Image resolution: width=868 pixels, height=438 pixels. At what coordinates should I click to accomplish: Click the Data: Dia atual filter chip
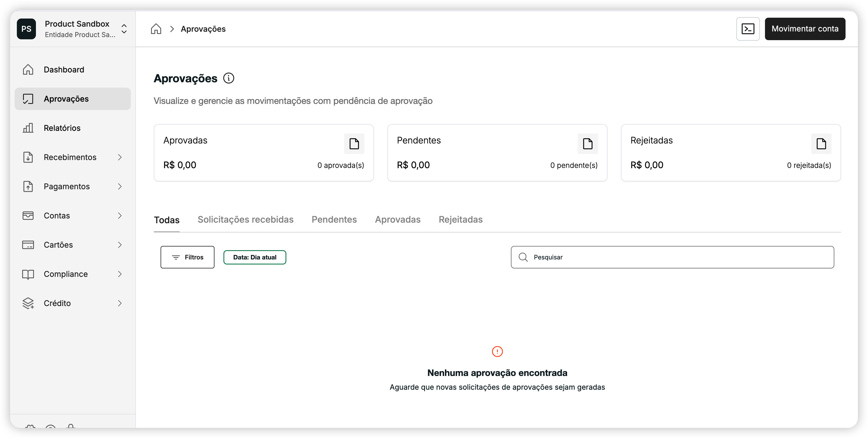click(254, 257)
